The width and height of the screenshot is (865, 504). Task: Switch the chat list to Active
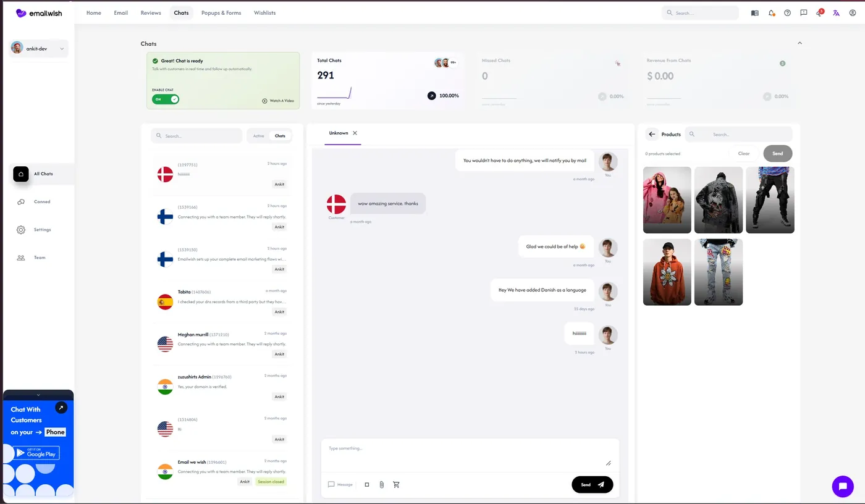pos(258,136)
